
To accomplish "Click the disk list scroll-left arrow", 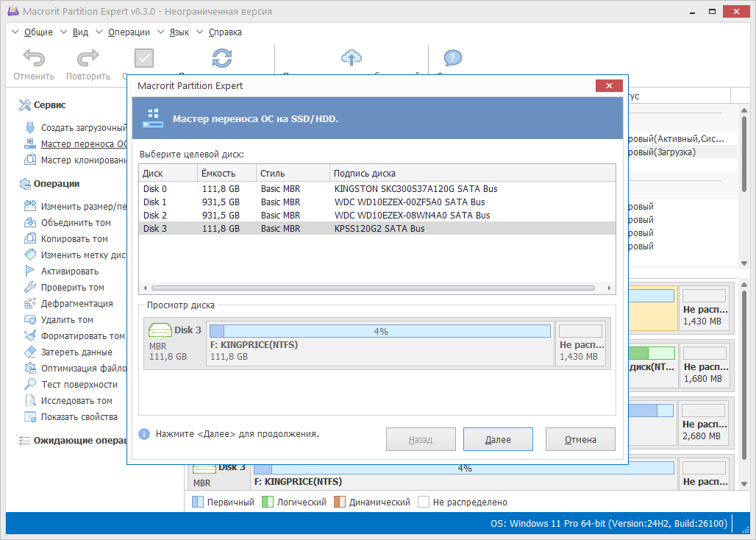I will click(145, 288).
